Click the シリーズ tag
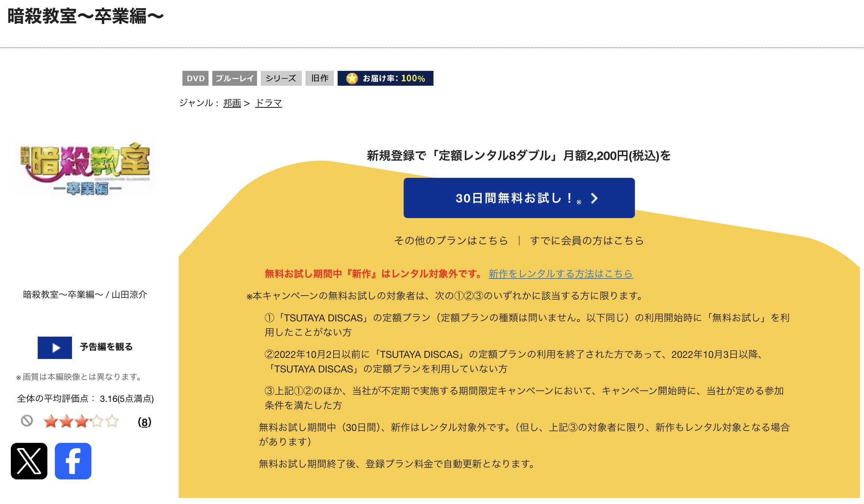 point(281,78)
